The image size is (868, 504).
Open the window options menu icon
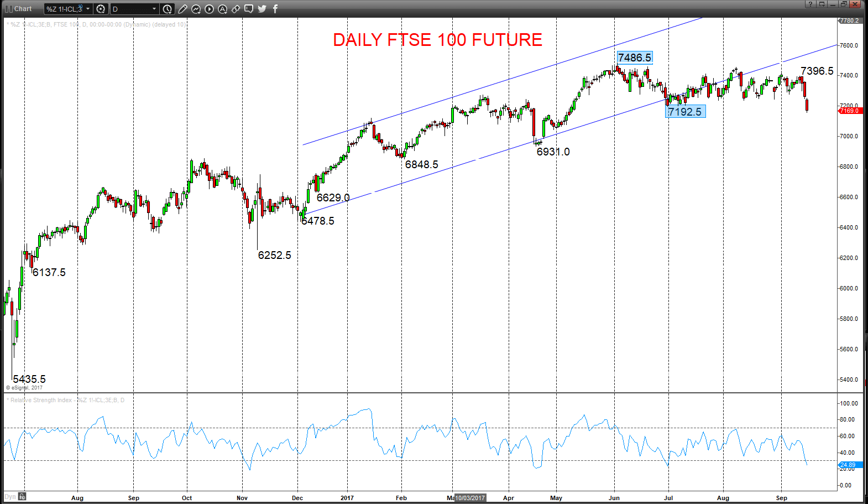[822, 4]
